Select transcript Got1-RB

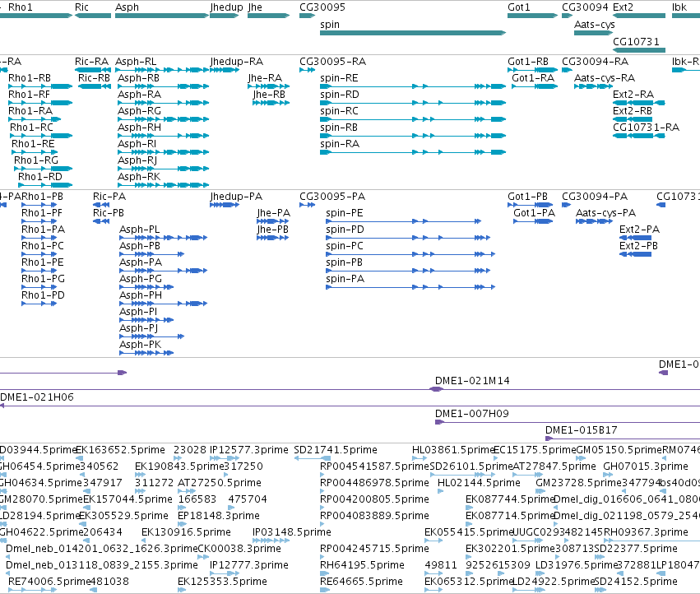click(532, 70)
